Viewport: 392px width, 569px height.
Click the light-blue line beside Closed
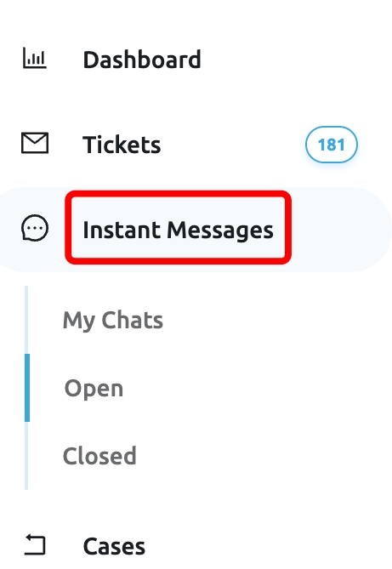point(26,456)
